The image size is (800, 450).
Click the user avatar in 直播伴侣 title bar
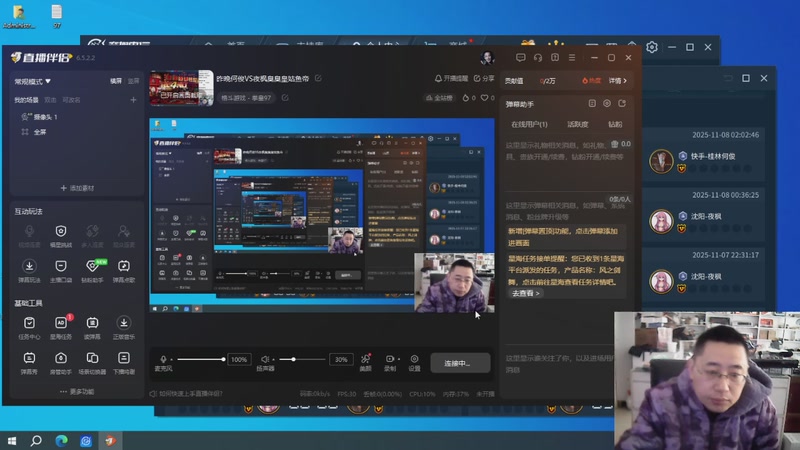coord(487,58)
